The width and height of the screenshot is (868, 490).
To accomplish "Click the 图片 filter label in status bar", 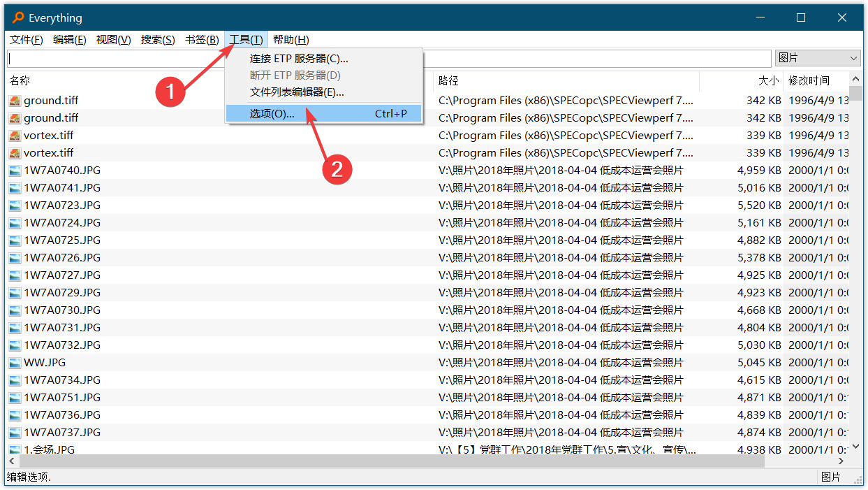I will pos(831,477).
